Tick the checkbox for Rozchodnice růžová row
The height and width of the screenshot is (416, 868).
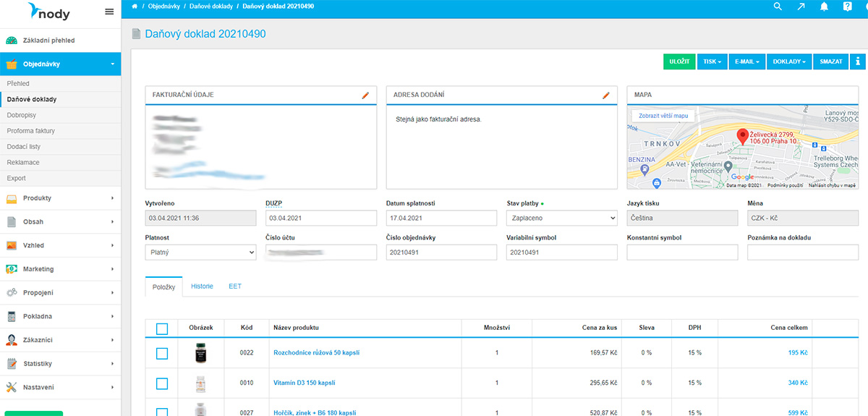pyautogui.click(x=162, y=353)
